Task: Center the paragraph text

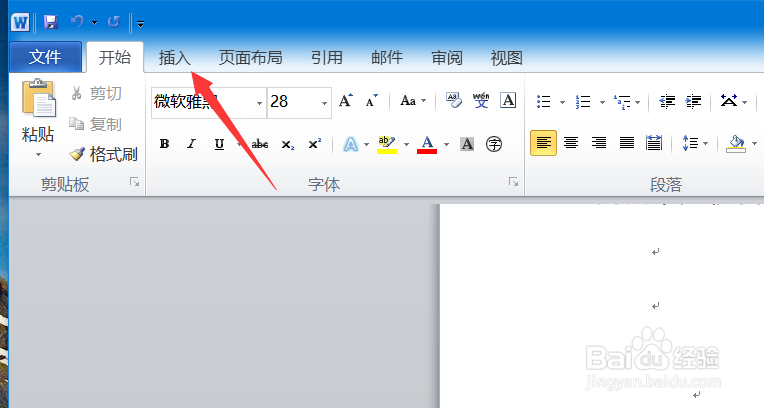Action: tap(571, 143)
